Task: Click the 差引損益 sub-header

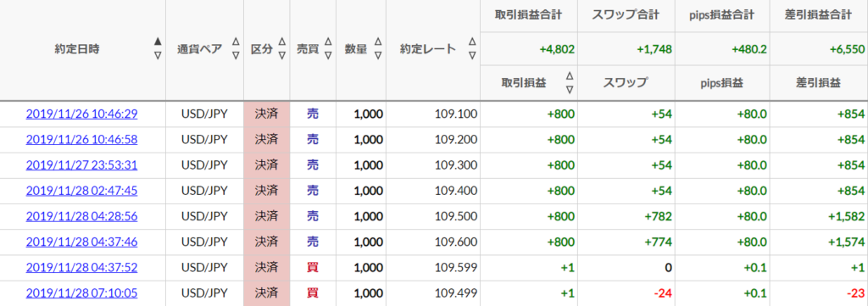Action: 818,84
